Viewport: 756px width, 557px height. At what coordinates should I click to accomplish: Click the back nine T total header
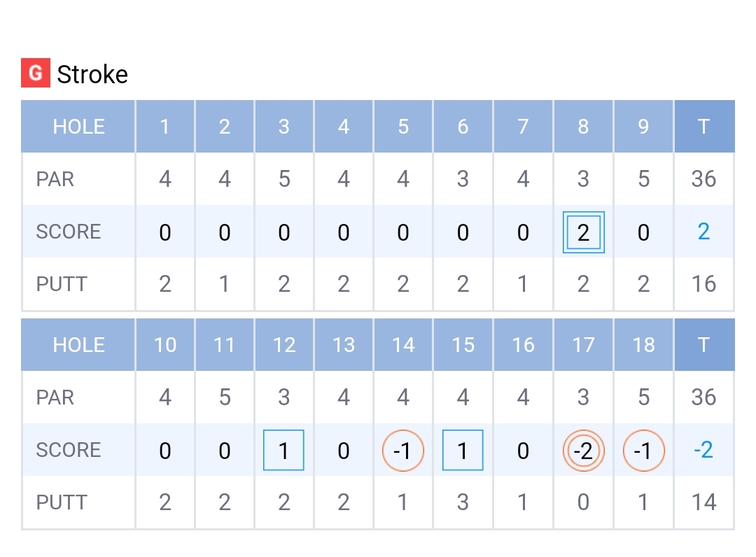[703, 345]
